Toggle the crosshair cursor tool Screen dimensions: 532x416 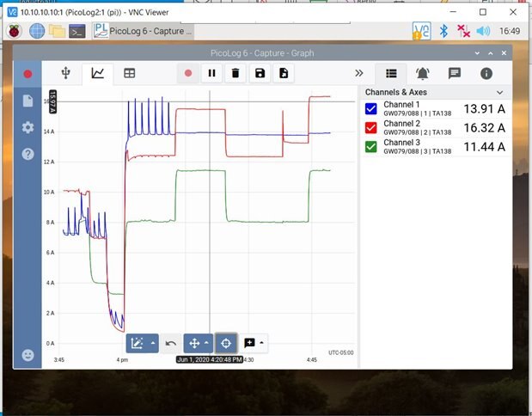tap(226, 343)
